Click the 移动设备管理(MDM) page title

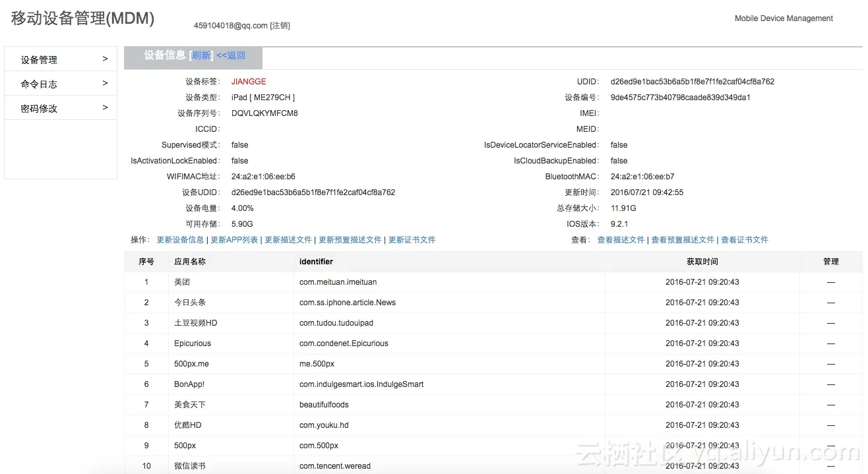82,18
